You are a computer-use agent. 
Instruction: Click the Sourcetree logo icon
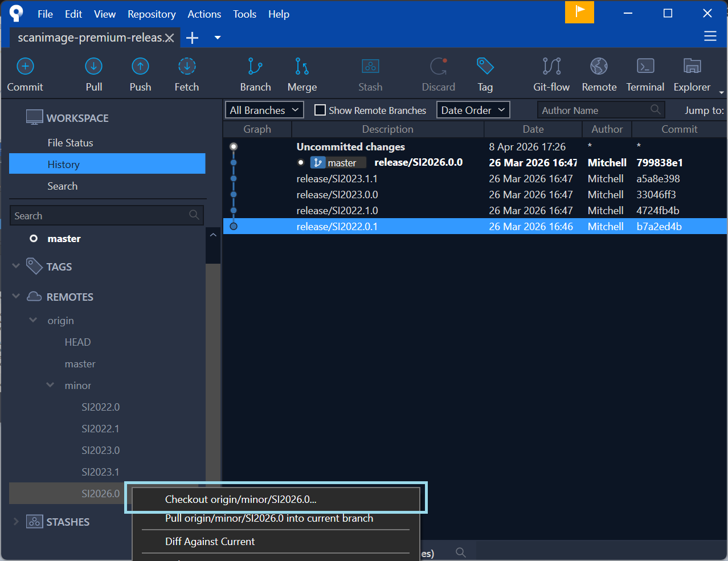(x=17, y=13)
